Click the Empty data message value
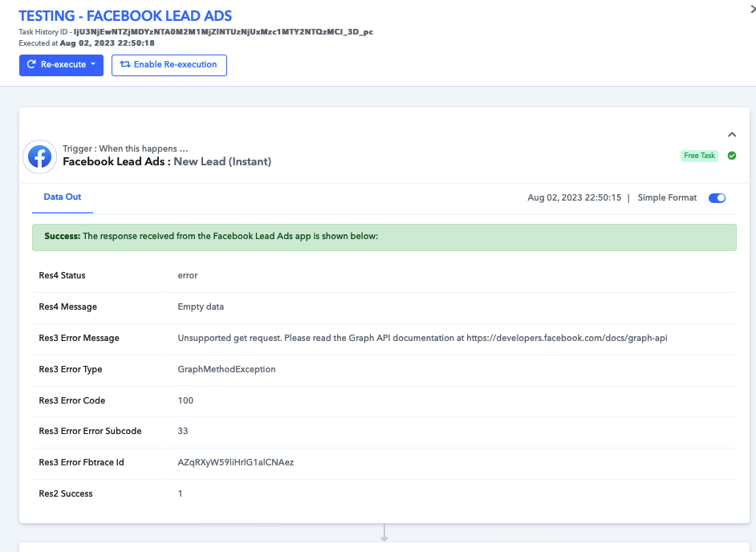This screenshot has width=756, height=552. click(x=201, y=306)
